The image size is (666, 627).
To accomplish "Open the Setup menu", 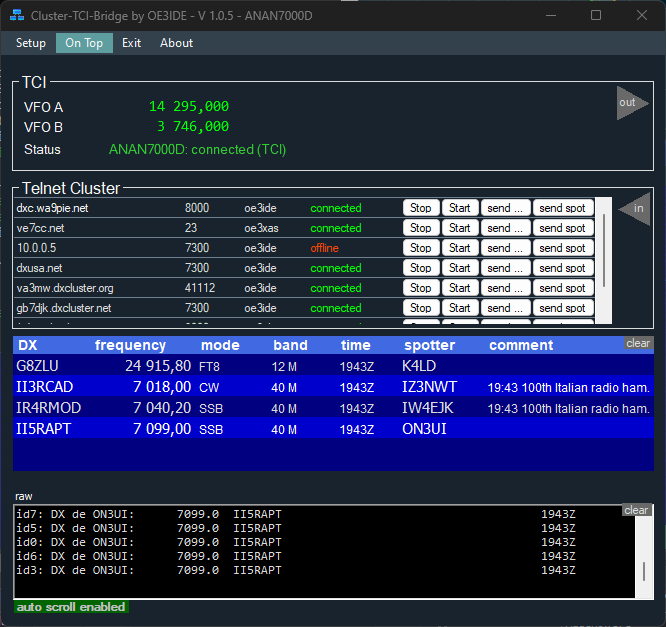I will click(31, 43).
